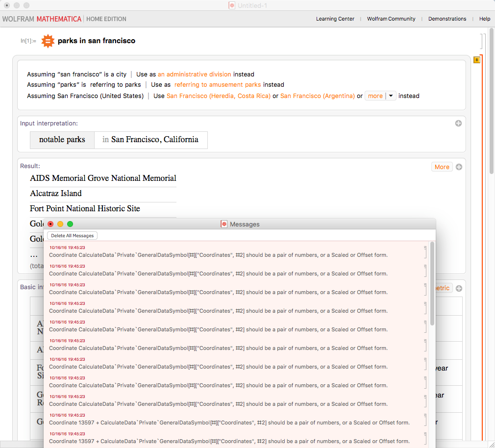Click the 'Messages' window title text
495x448 pixels.
(x=245, y=224)
